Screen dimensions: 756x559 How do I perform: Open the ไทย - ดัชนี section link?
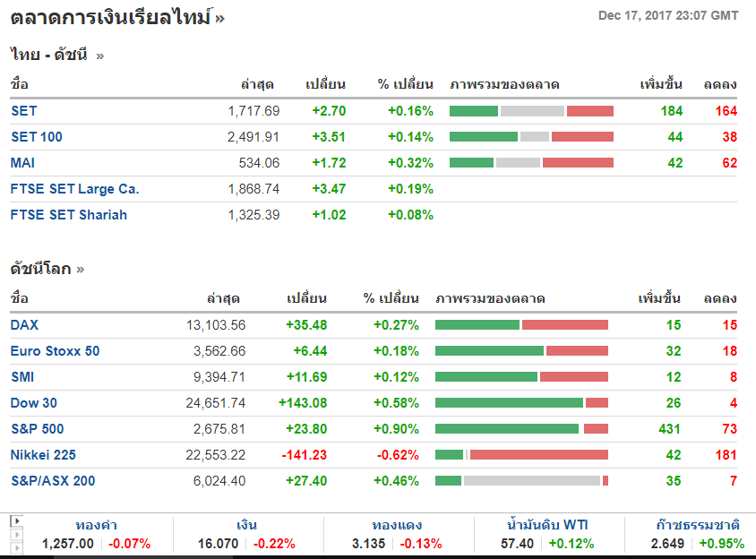click(x=57, y=55)
